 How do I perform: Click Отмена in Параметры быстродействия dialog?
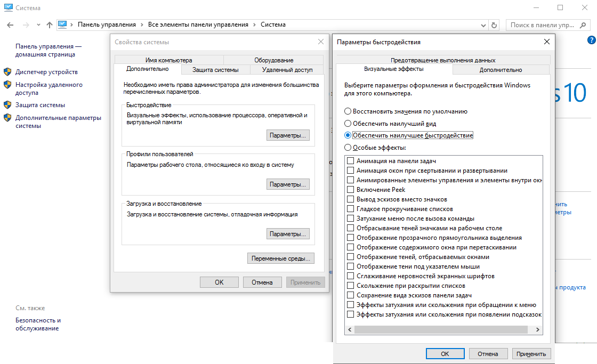(x=488, y=354)
